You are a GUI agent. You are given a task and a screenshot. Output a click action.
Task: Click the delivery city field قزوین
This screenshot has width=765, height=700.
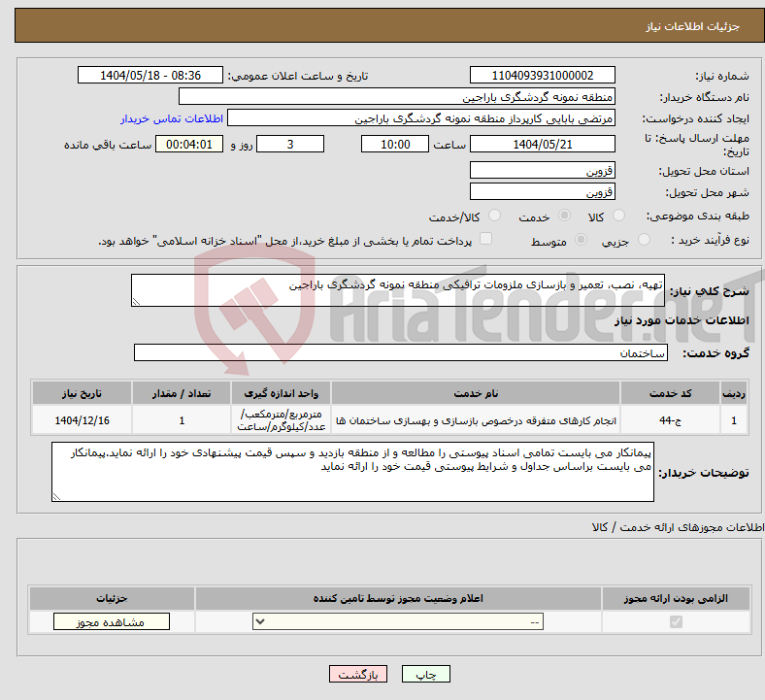pos(542,191)
